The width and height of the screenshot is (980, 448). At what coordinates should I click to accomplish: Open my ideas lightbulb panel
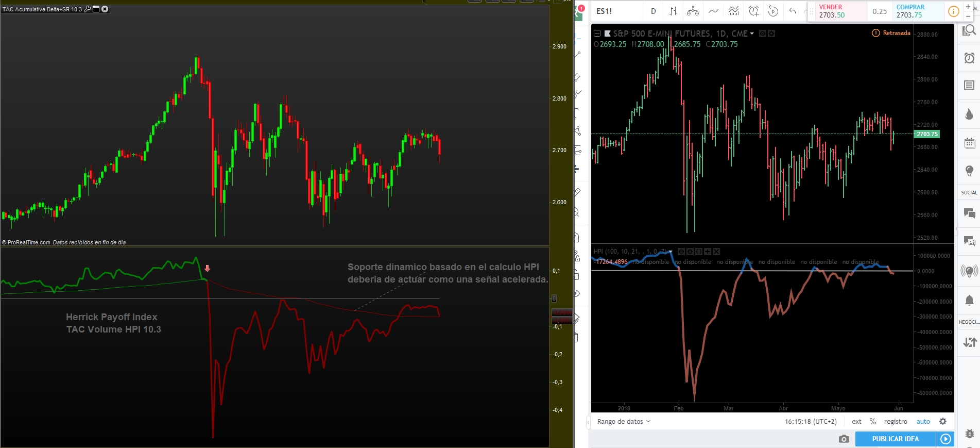pyautogui.click(x=969, y=171)
